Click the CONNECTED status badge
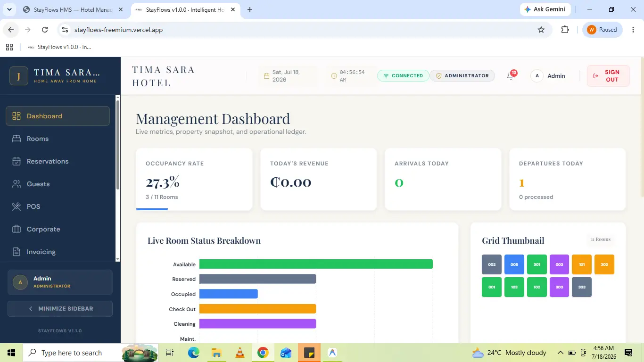 403,75
